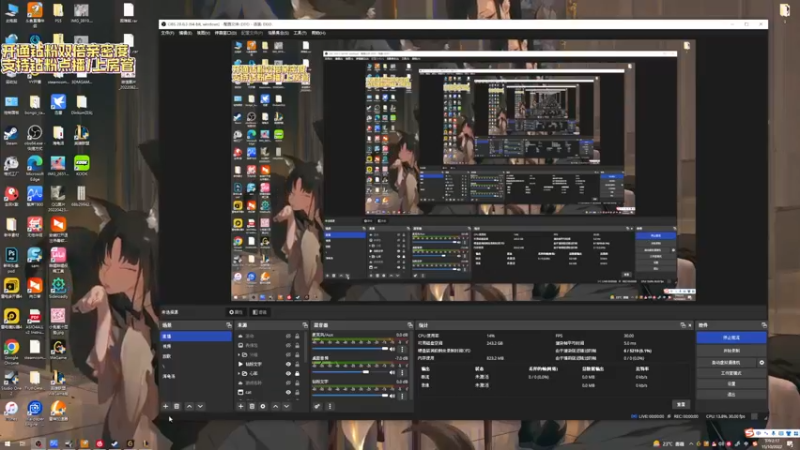The height and width of the screenshot is (450, 800).
Task: Add a new source with the plus icon in the Sources panel
Action: (x=241, y=407)
